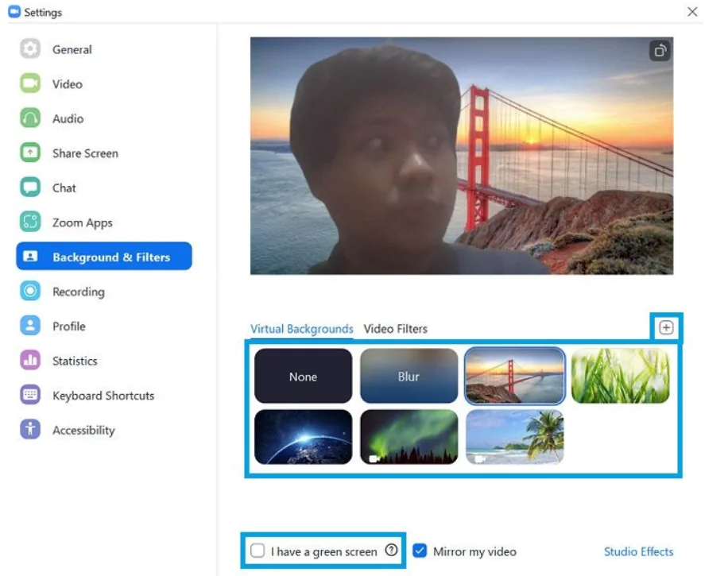Select green grass background thumbnail
The image size is (728, 576).
[x=621, y=376]
